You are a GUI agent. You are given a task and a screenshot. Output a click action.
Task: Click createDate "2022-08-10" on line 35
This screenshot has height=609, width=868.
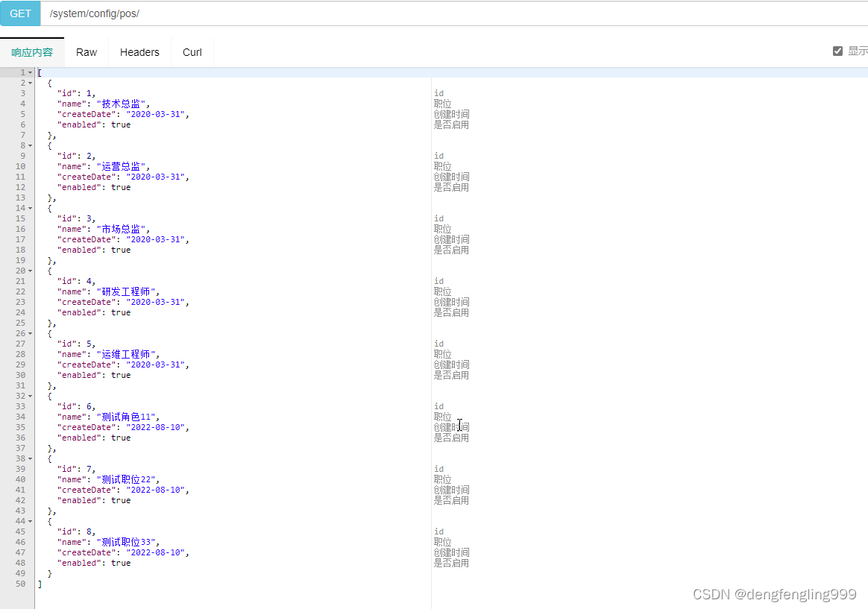[x=156, y=427]
